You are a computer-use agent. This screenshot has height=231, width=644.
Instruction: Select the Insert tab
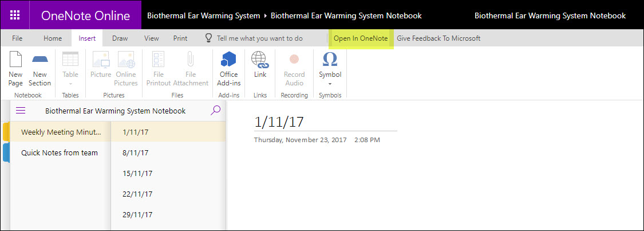(x=87, y=38)
